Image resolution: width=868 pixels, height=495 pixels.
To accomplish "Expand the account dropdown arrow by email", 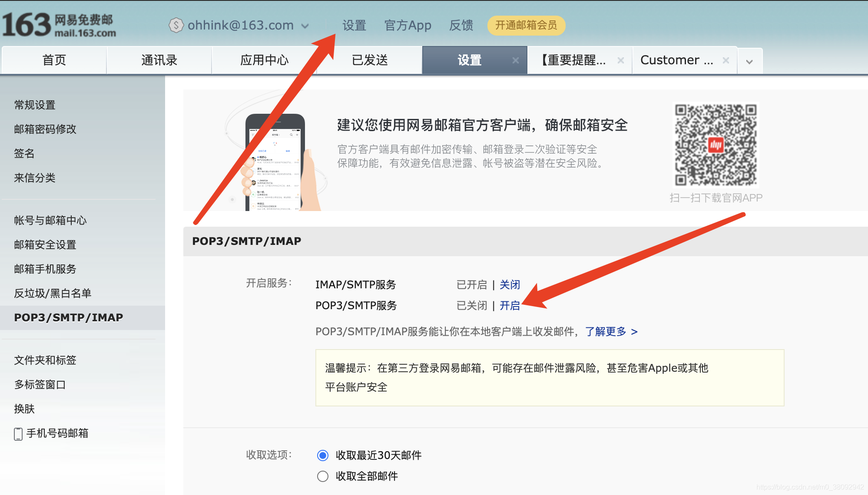I will point(305,26).
